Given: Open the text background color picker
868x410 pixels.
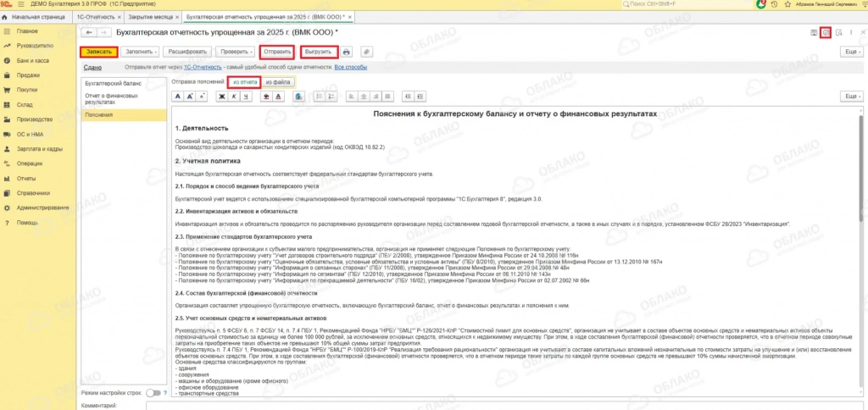Looking at the screenshot, I should (x=265, y=96).
